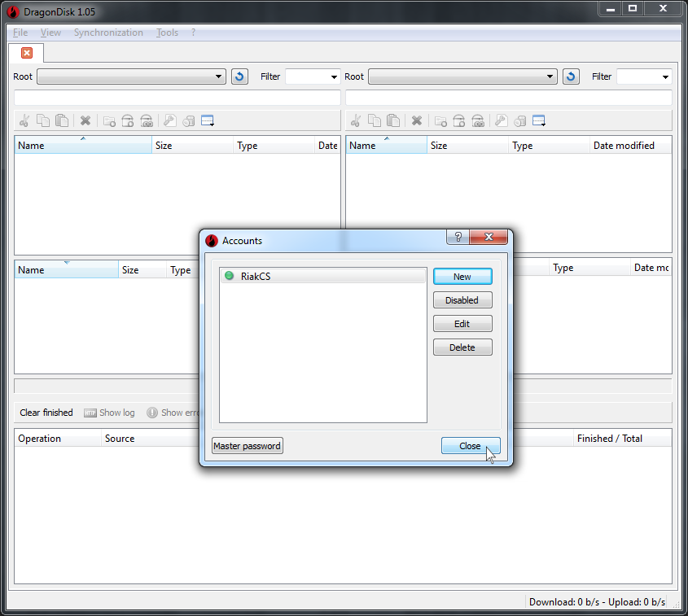This screenshot has height=616, width=688.
Task: Open the File menu
Action: click(19, 32)
